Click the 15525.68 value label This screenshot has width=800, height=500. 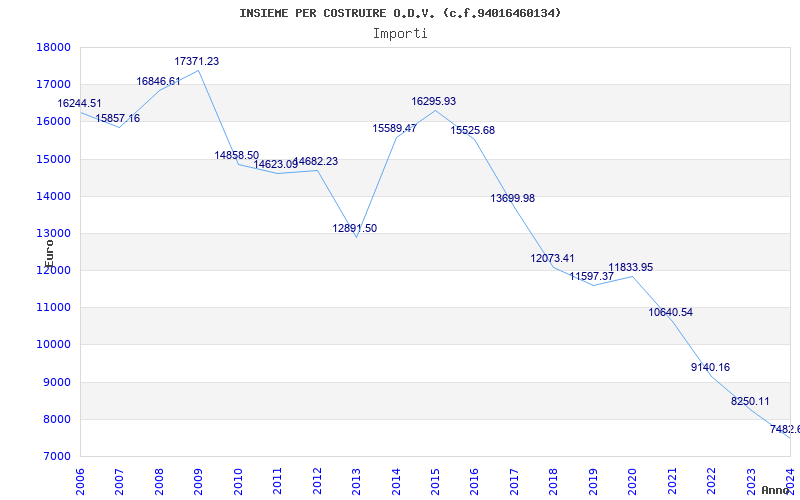[472, 131]
